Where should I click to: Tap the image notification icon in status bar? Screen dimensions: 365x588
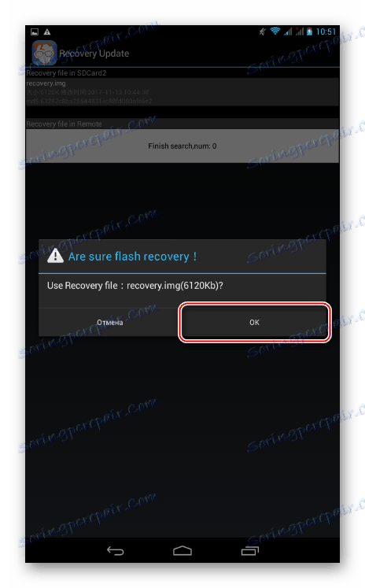pyautogui.click(x=35, y=31)
